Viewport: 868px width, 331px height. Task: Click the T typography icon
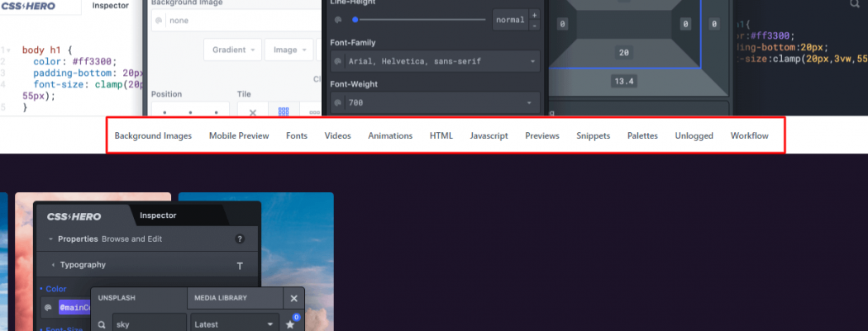click(240, 266)
